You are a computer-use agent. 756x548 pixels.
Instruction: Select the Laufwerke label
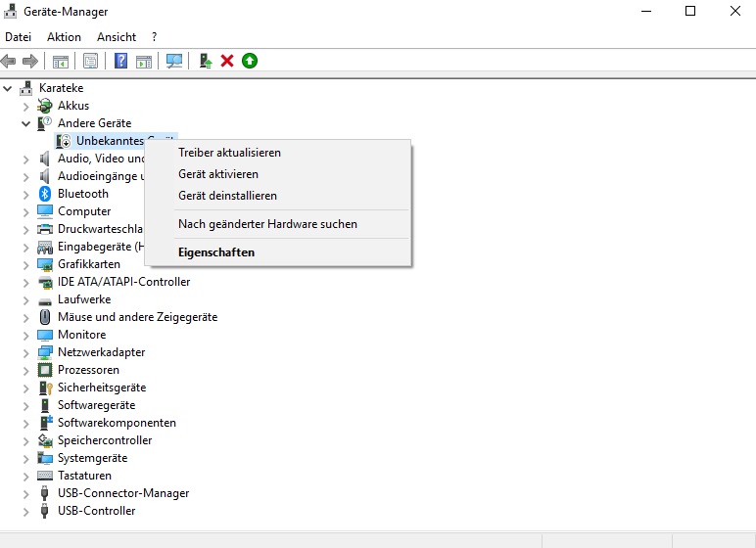coord(84,299)
